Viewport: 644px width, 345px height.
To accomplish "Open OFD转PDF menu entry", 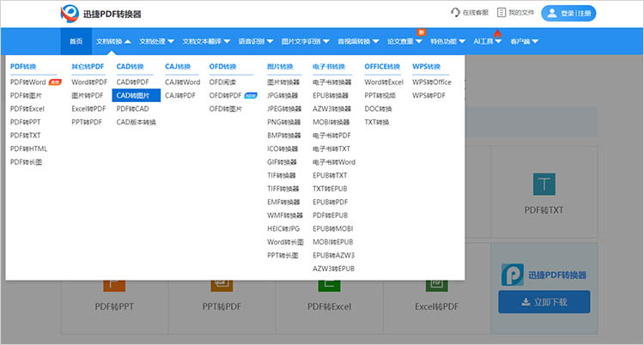I will [225, 95].
